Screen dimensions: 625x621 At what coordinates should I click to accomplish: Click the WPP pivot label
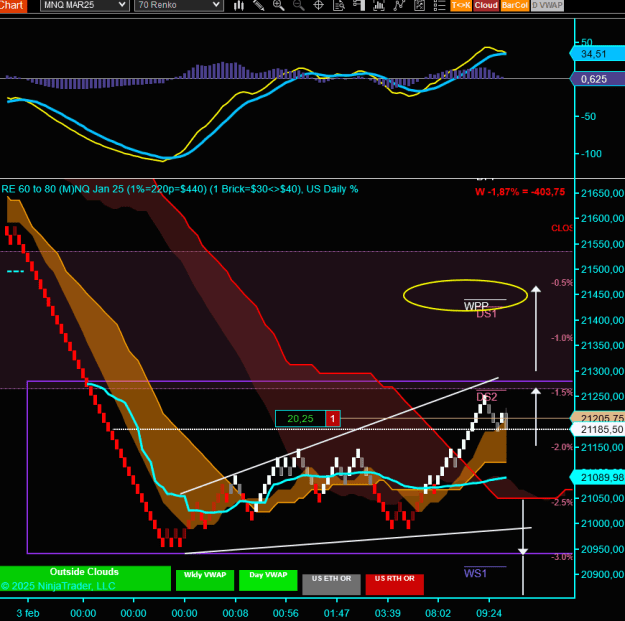pyautogui.click(x=476, y=306)
